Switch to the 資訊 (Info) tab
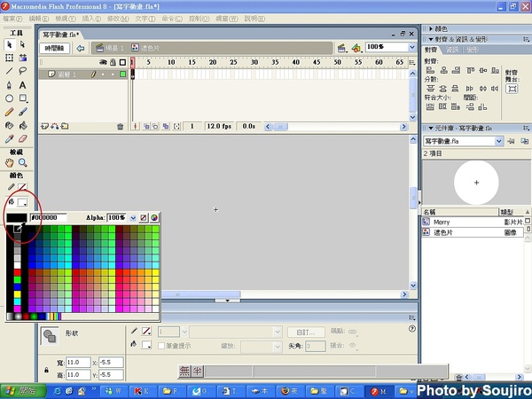 tap(451, 51)
